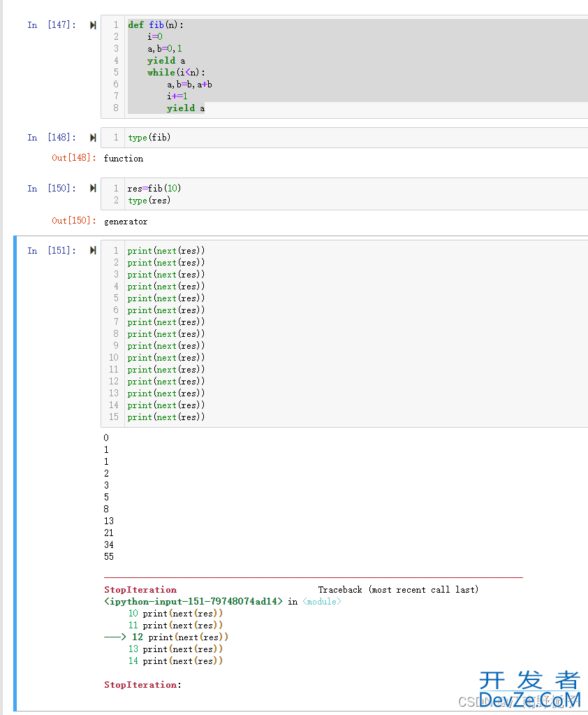Click the 'a,b=b,a+b' line
This screenshot has width=588, height=715.
[189, 85]
